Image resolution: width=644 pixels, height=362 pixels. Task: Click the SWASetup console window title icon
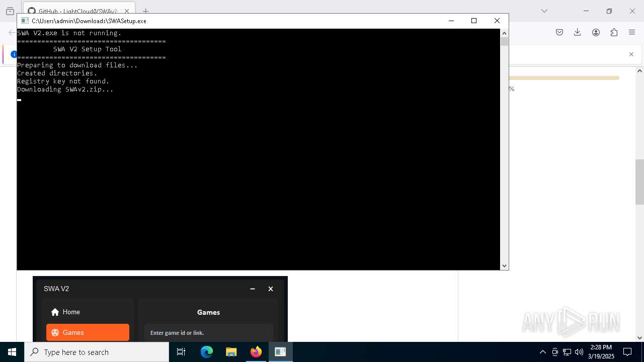pyautogui.click(x=25, y=21)
